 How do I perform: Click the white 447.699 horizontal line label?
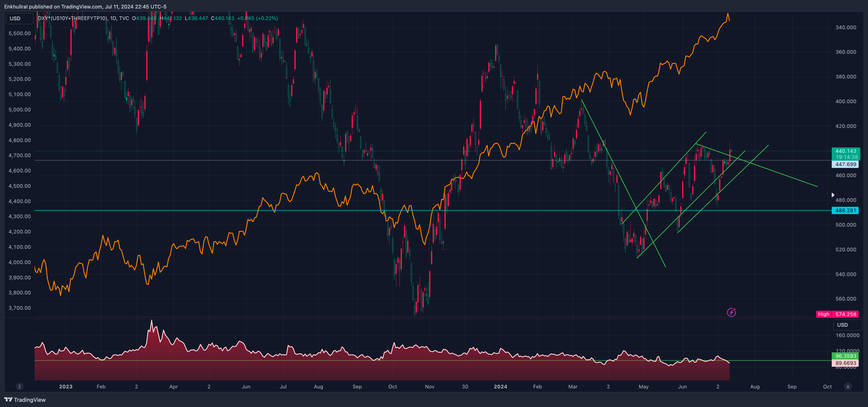[845, 164]
